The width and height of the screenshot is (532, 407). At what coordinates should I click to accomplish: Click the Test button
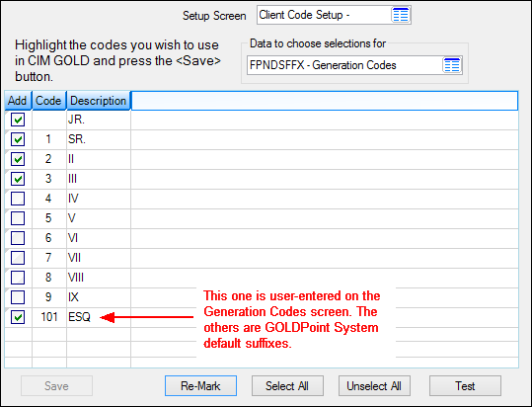465,385
